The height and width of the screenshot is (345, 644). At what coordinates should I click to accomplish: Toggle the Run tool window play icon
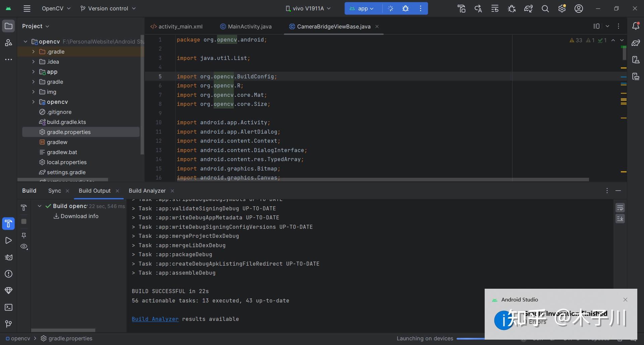point(8,240)
